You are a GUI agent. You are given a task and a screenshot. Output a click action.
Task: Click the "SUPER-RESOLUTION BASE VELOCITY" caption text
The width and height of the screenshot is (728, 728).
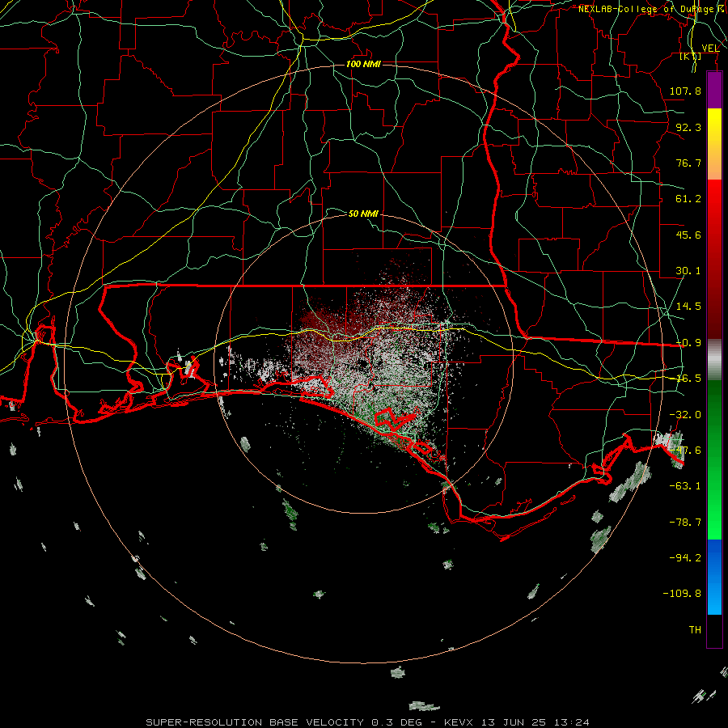[255, 722]
